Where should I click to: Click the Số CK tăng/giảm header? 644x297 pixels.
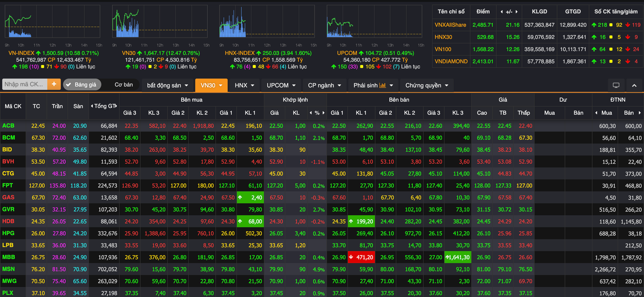pos(616,12)
